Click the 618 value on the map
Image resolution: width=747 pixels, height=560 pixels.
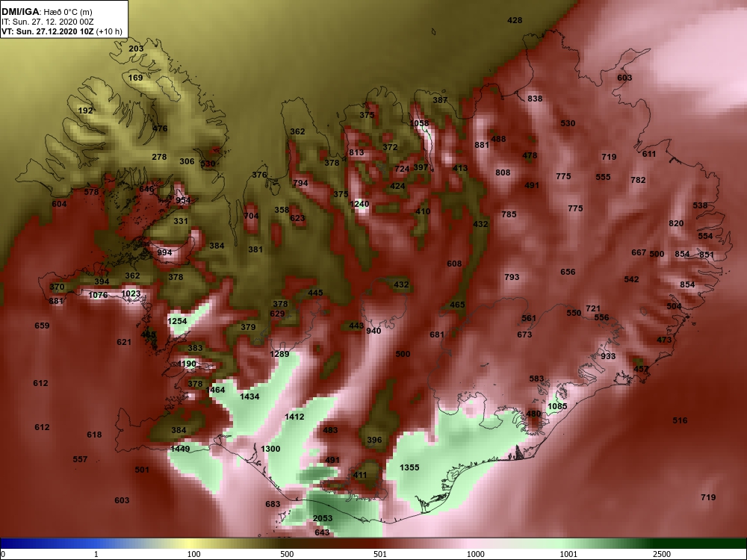coord(94,435)
